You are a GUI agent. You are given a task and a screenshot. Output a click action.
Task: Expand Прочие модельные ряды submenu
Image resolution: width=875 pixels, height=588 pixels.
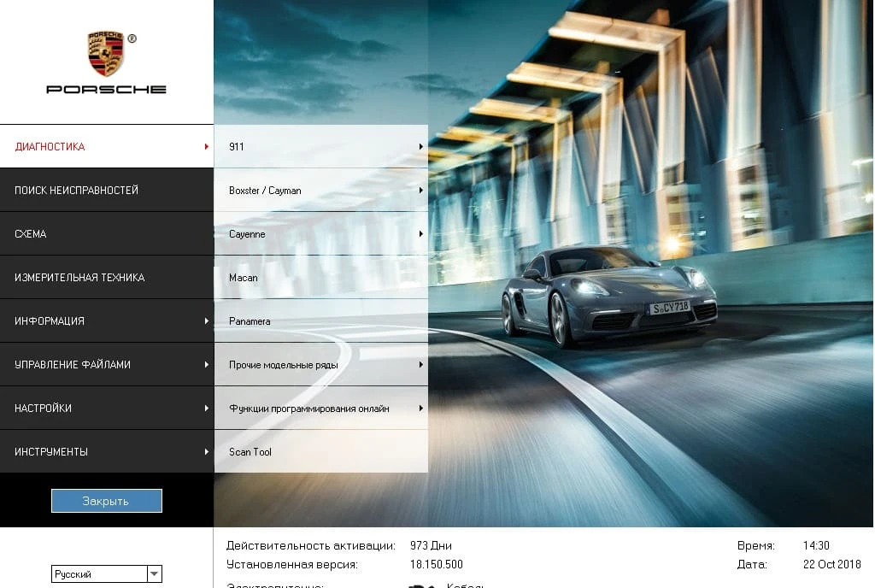(321, 364)
